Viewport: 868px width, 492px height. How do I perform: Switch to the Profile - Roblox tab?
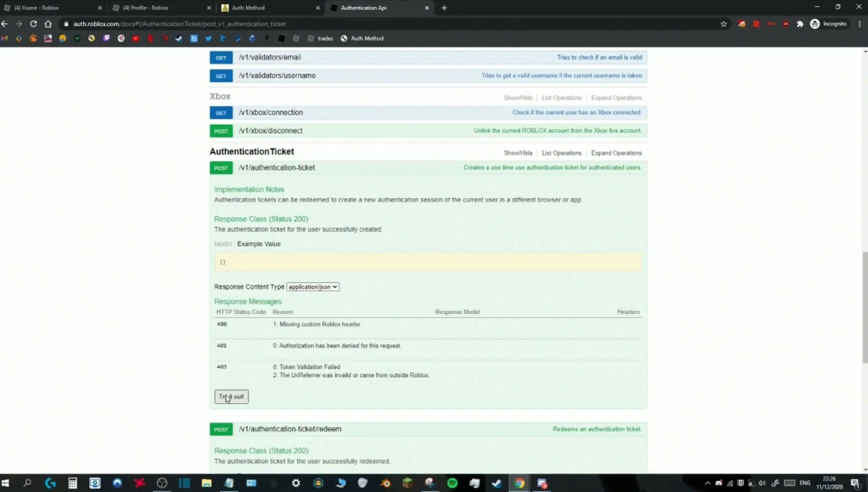point(162,8)
